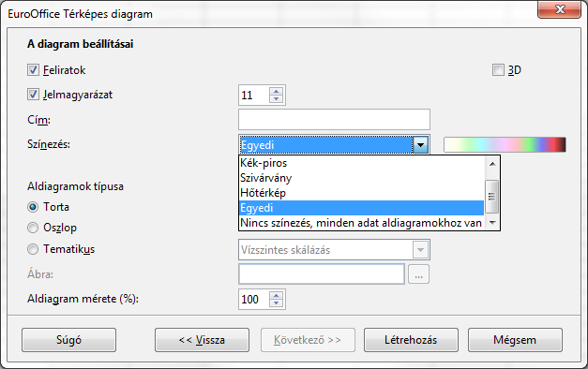Pick the Tematikus radio option
The image size is (588, 369).
pos(33,249)
